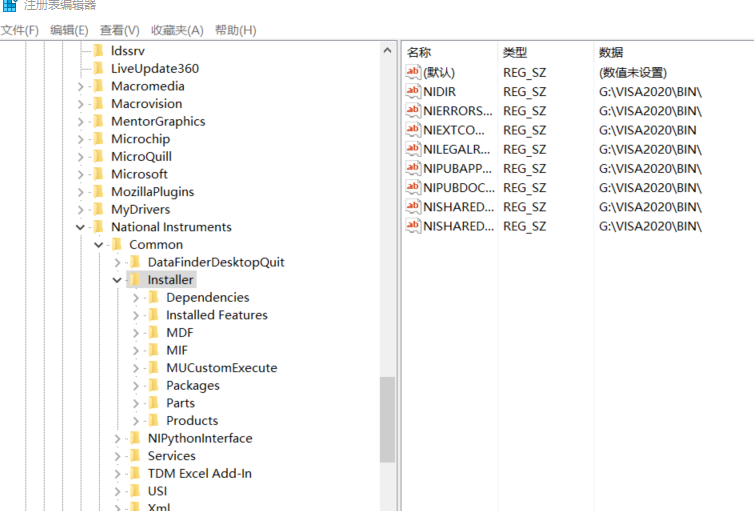Click the USI folder icon

pyautogui.click(x=135, y=491)
